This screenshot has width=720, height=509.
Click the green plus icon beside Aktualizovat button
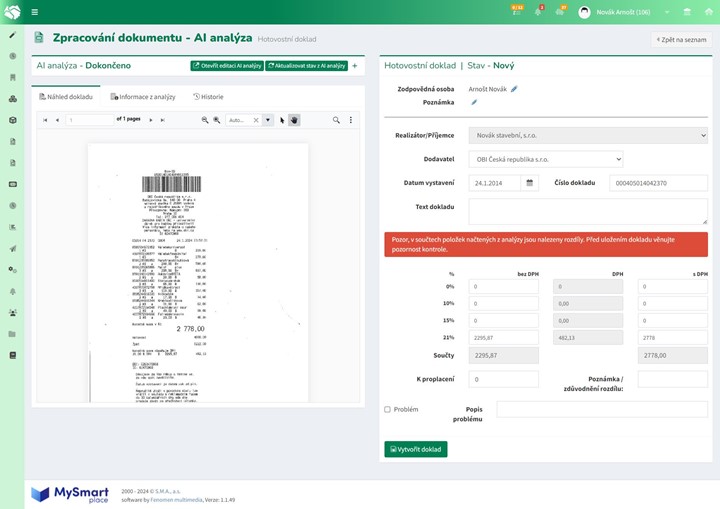354,66
